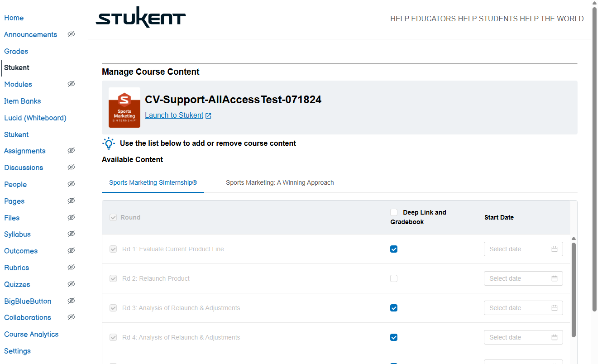Open calendar icon for Rd 1 start date
The height and width of the screenshot is (364, 602).
[x=554, y=249]
